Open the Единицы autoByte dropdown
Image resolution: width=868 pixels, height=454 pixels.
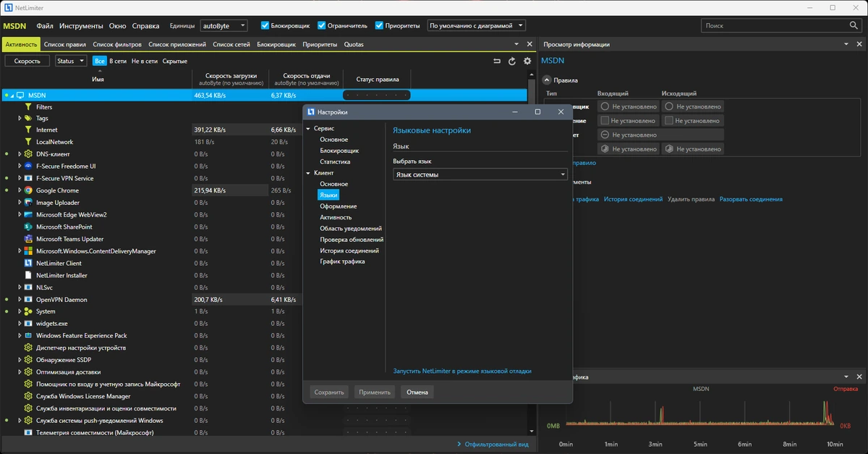[x=224, y=25]
